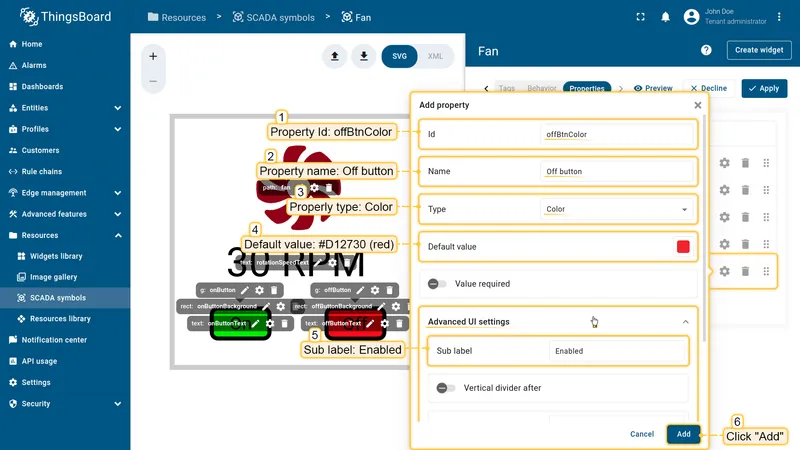Open the notifications bell
This screenshot has height=450, width=800.
[x=665, y=17]
